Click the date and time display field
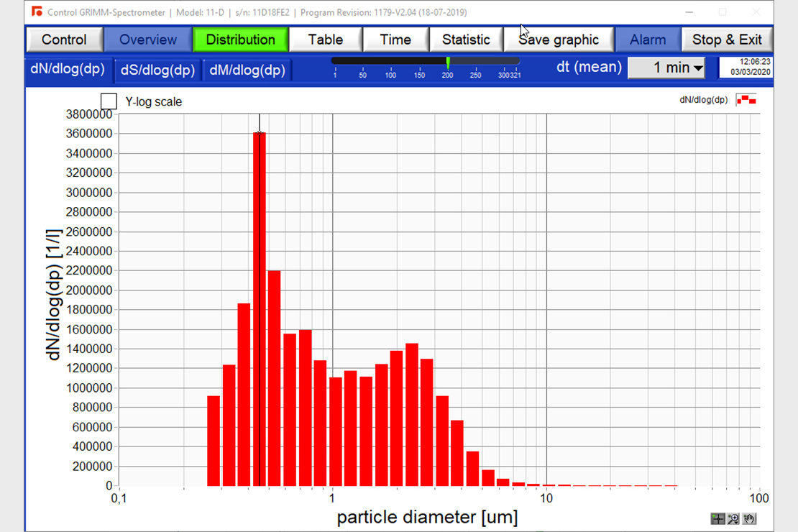This screenshot has height=532, width=798. [746, 68]
